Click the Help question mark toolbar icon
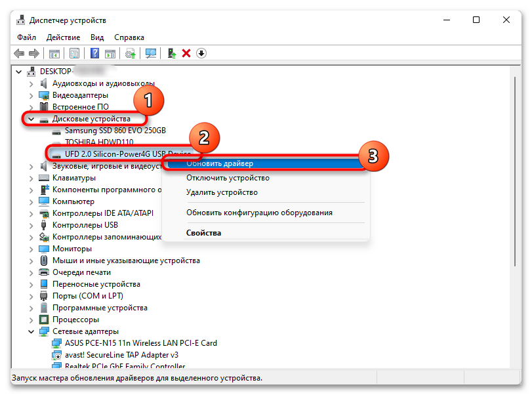This screenshot has width=532, height=395. 95,53
